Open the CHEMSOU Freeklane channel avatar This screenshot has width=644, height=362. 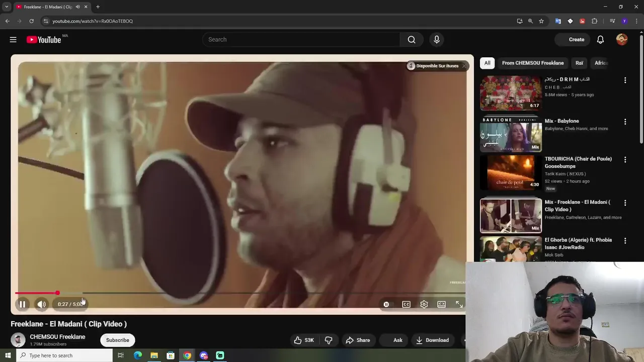pos(18,340)
